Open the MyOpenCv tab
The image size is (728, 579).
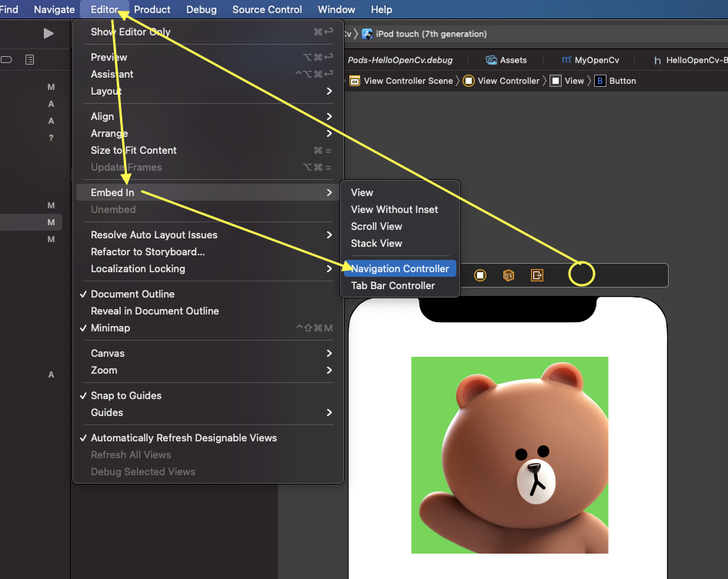pyautogui.click(x=590, y=60)
